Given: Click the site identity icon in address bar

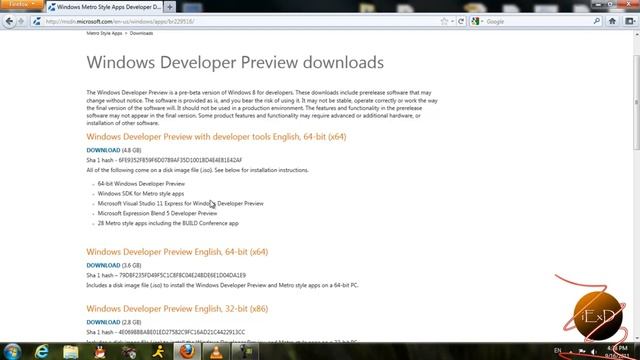Looking at the screenshot, I should pyautogui.click(x=37, y=21).
